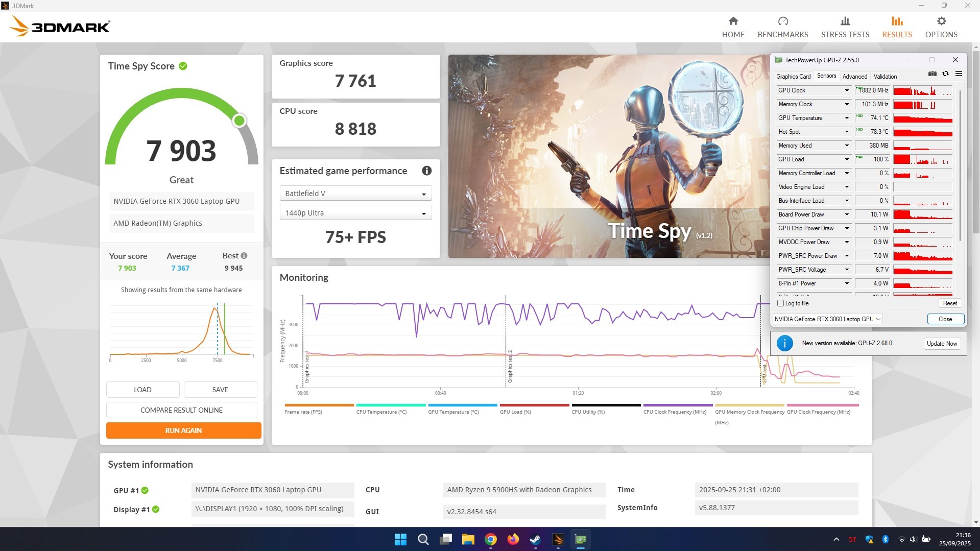Viewport: 980px width, 551px height.
Task: Open the GPU Clock sensor dropdown
Action: pos(846,90)
